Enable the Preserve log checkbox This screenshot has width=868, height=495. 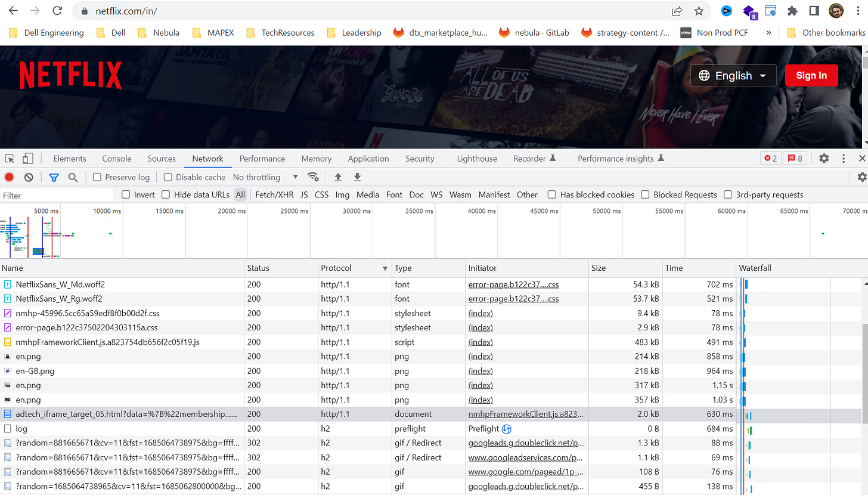(x=97, y=177)
